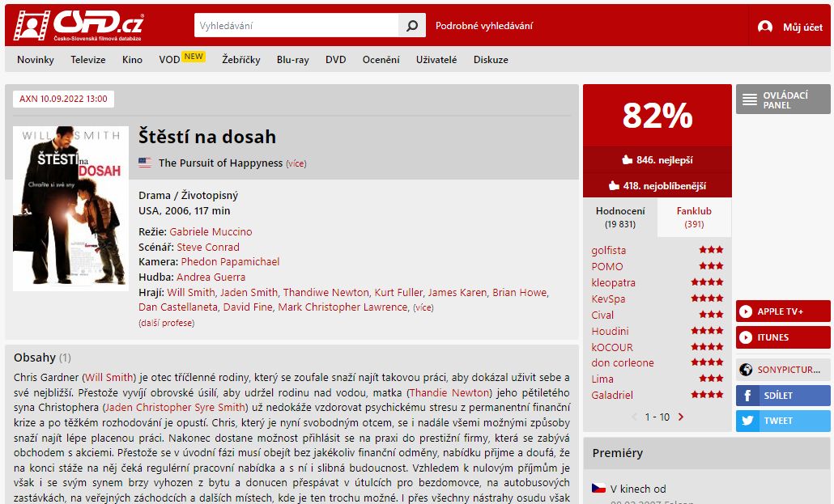Open the Kino menu
This screenshot has height=504, width=834.
(133, 60)
